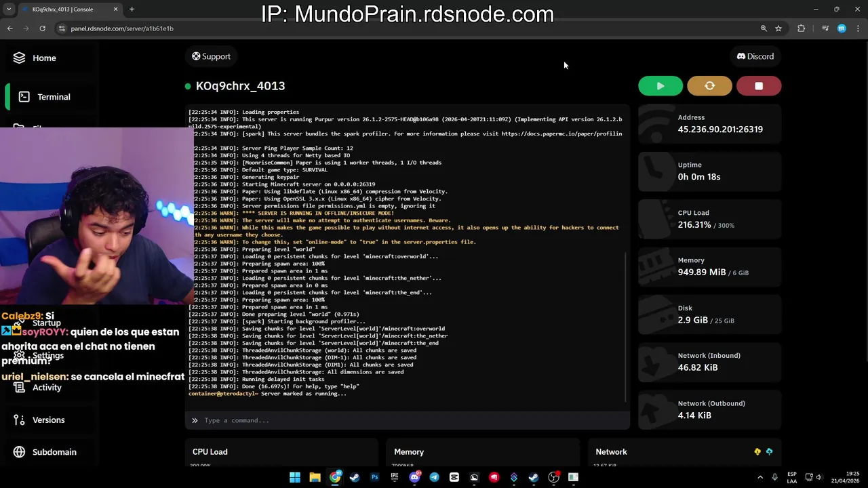Focus the 'Type a command...' console input
Viewport: 868px width, 488px height.
[x=407, y=420]
